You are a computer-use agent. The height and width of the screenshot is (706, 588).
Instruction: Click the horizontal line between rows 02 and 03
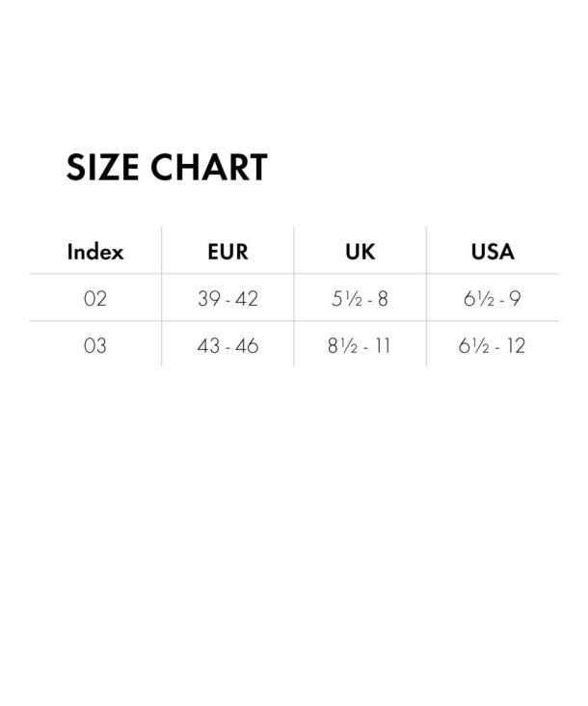click(x=294, y=320)
